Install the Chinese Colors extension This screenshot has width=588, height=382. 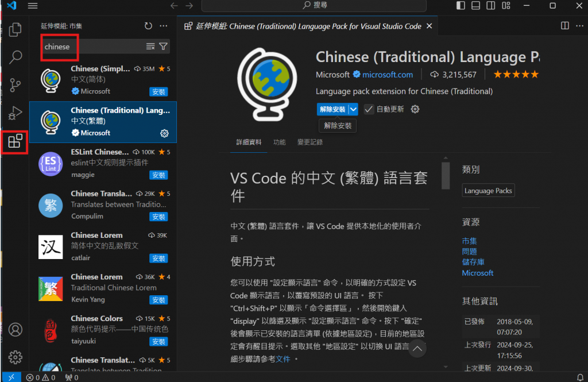(x=158, y=341)
